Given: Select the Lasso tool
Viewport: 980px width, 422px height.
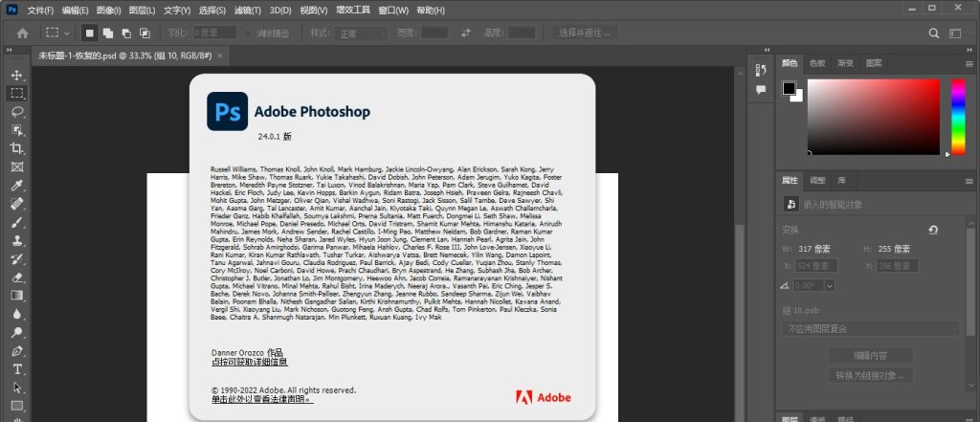Looking at the screenshot, I should coord(17,112).
